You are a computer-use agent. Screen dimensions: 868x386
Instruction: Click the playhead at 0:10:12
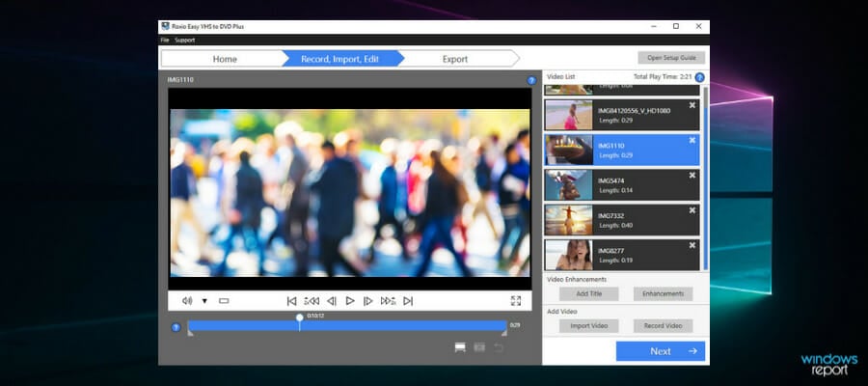click(x=300, y=317)
